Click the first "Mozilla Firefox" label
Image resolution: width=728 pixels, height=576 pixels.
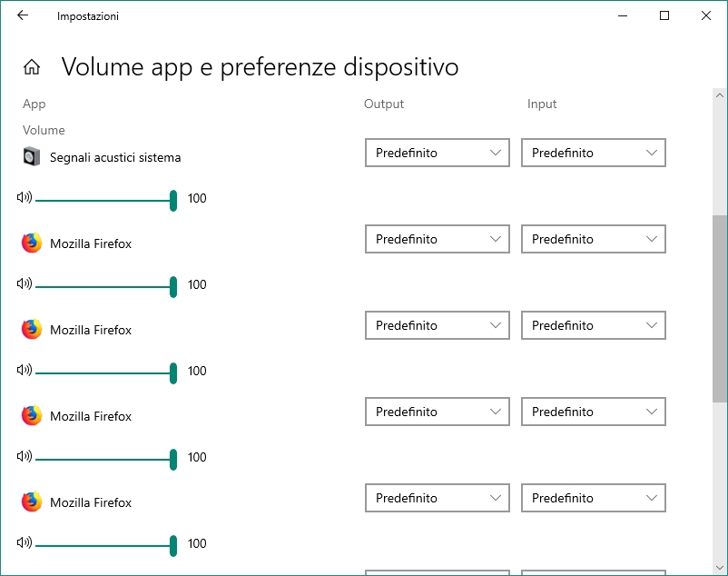click(91, 243)
